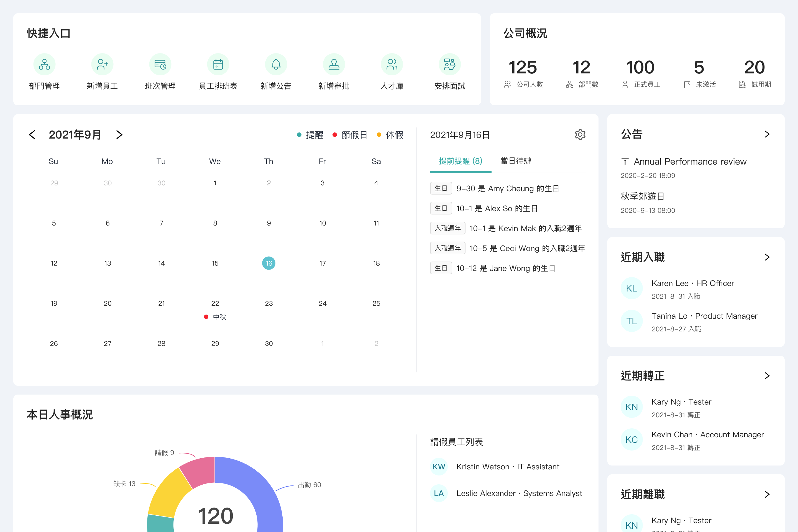Click Kristin Watson's KW avatar
This screenshot has width=798, height=532.
[439, 467]
